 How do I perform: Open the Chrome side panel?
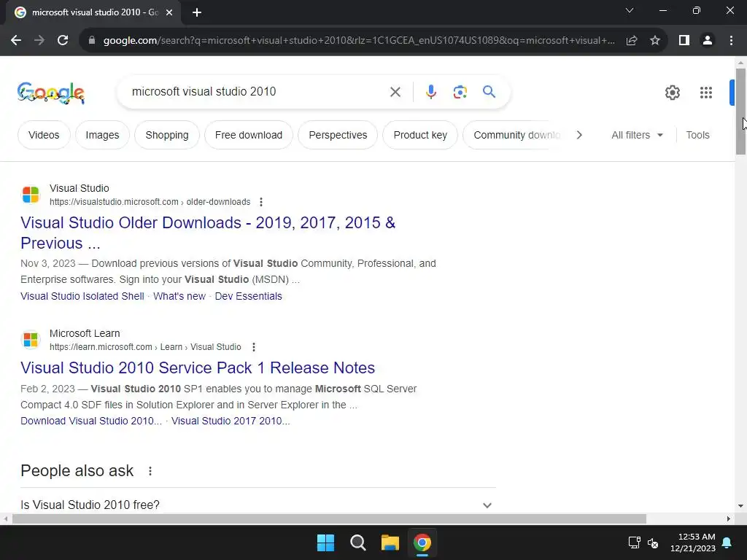pyautogui.click(x=684, y=41)
